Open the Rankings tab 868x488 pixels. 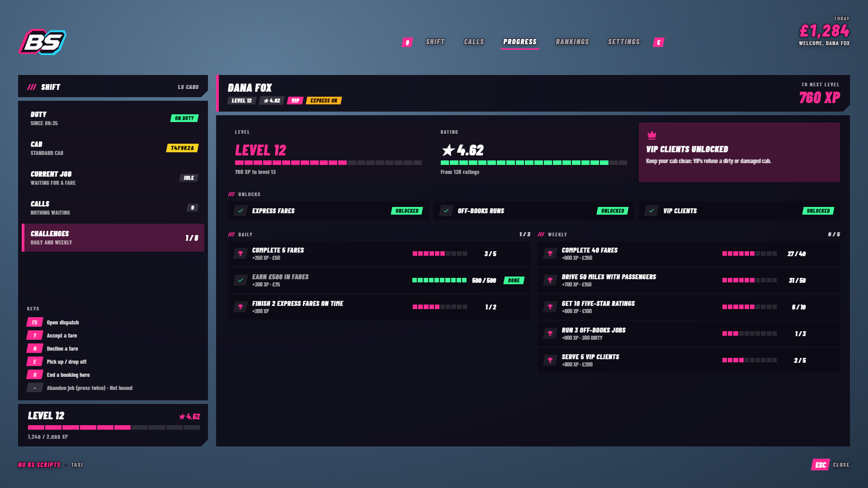(572, 42)
